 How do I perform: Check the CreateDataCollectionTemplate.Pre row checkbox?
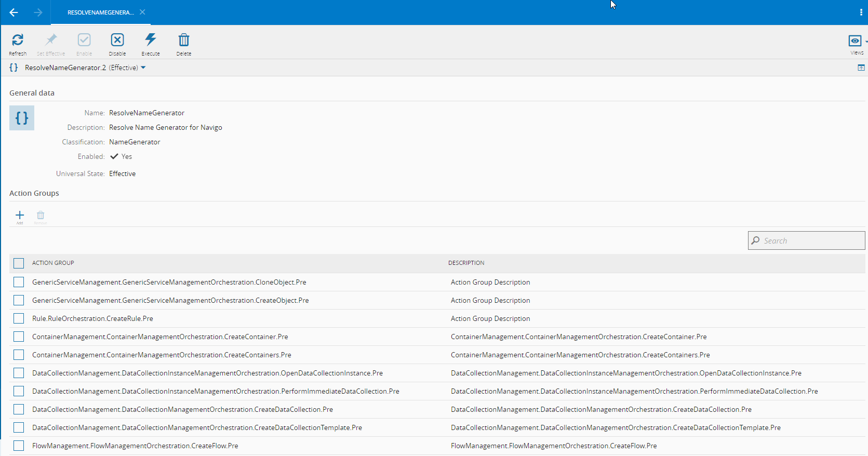pos(19,427)
